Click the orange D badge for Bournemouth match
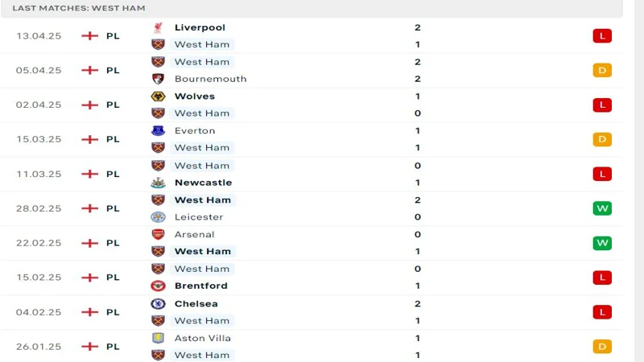 click(x=602, y=71)
